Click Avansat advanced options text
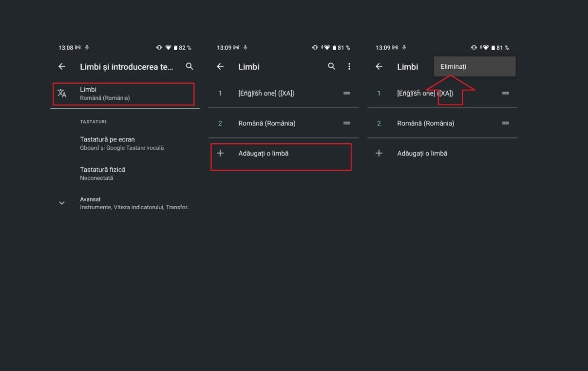This screenshot has width=588, height=371. tap(134, 203)
